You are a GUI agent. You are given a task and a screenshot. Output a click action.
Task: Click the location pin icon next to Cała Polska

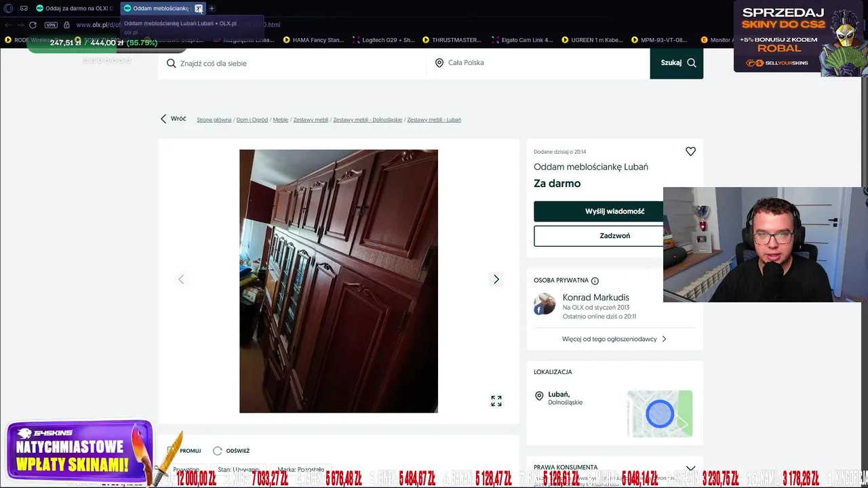439,63
